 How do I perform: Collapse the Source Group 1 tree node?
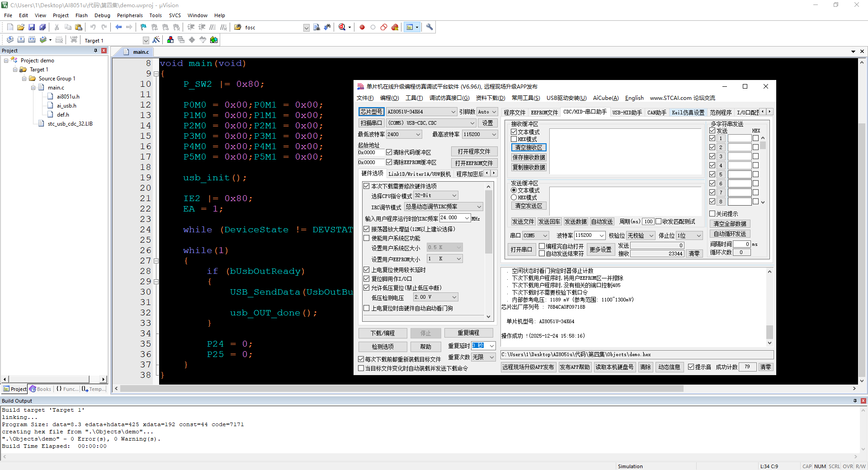click(x=24, y=79)
